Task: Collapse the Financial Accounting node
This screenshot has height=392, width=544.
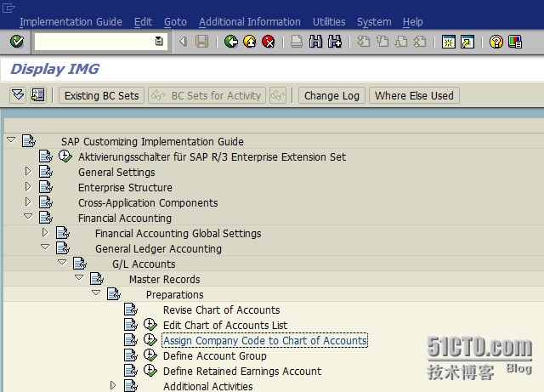Action: pyautogui.click(x=28, y=216)
